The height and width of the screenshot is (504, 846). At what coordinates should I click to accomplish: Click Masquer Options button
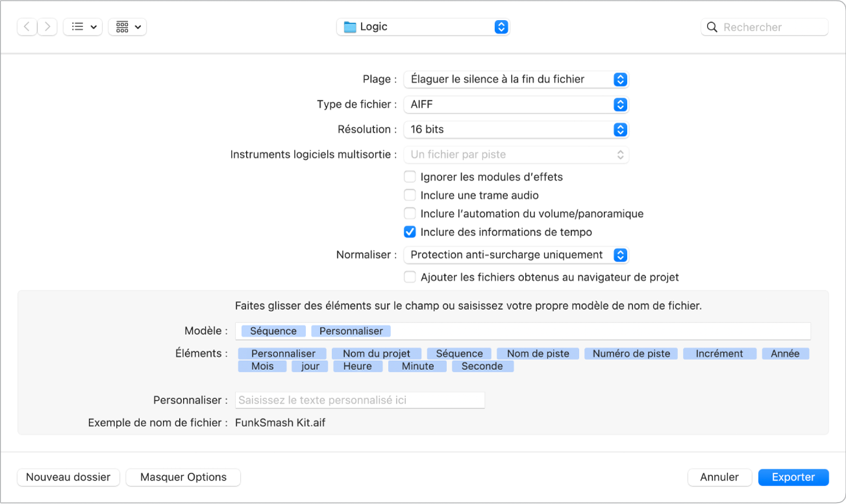(183, 477)
